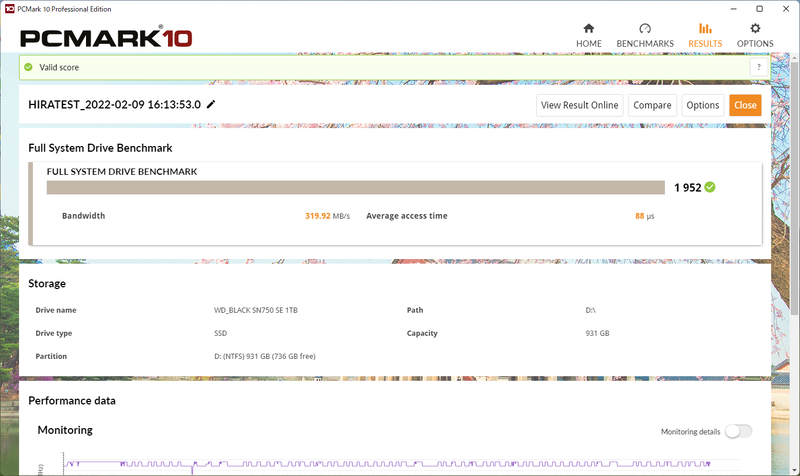Click View Result Online button

coord(580,105)
